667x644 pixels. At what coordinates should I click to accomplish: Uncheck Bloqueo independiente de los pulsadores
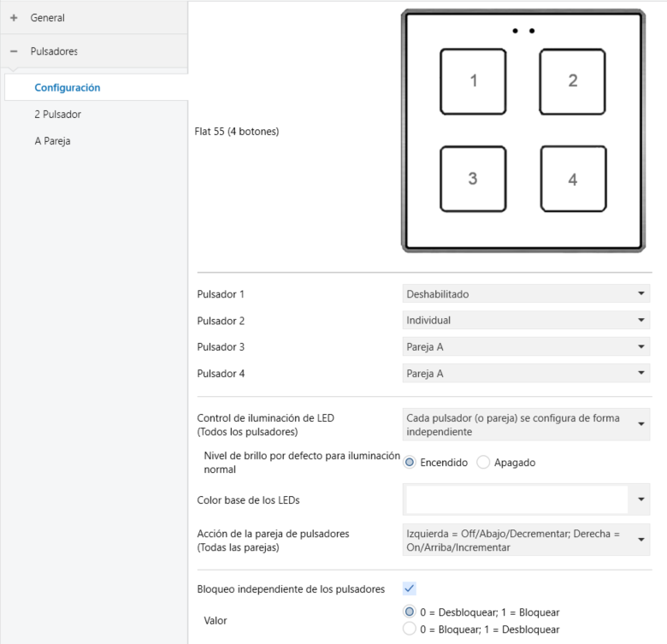coord(410,588)
